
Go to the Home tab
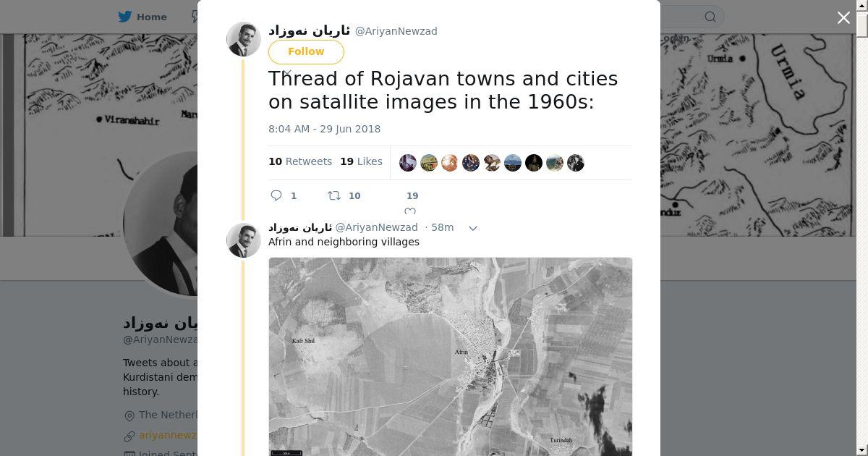point(142,17)
